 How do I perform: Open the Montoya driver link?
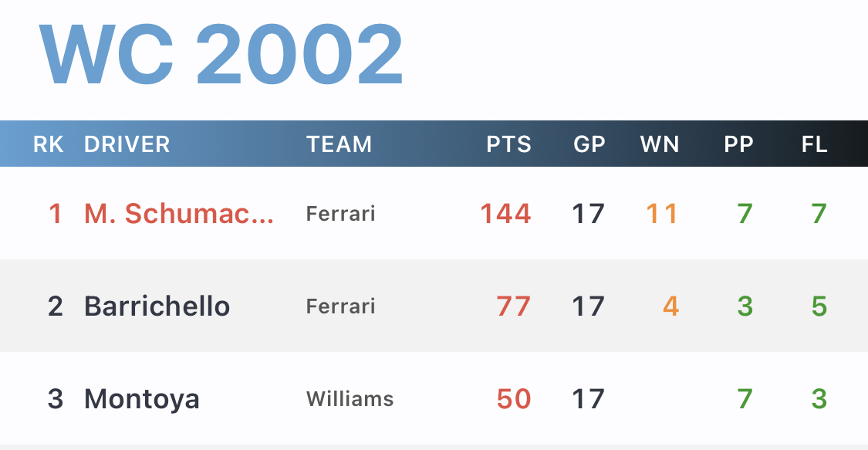point(142,399)
